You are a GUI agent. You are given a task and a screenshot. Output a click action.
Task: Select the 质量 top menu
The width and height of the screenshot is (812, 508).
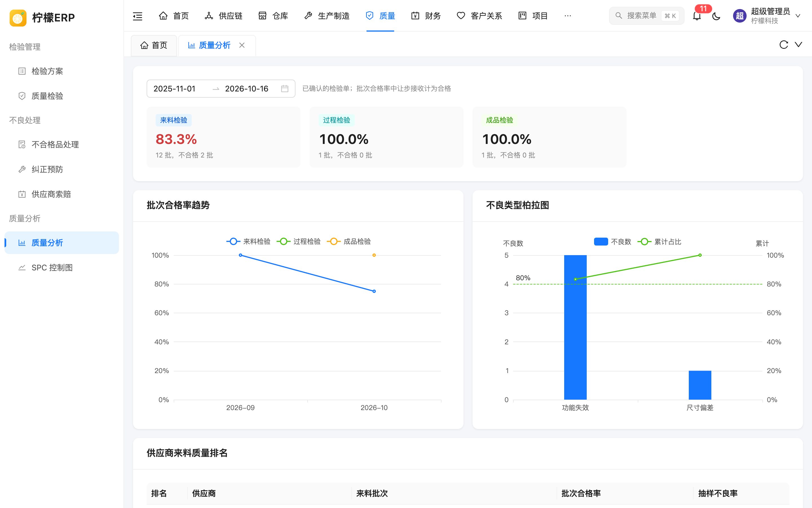[380, 16]
